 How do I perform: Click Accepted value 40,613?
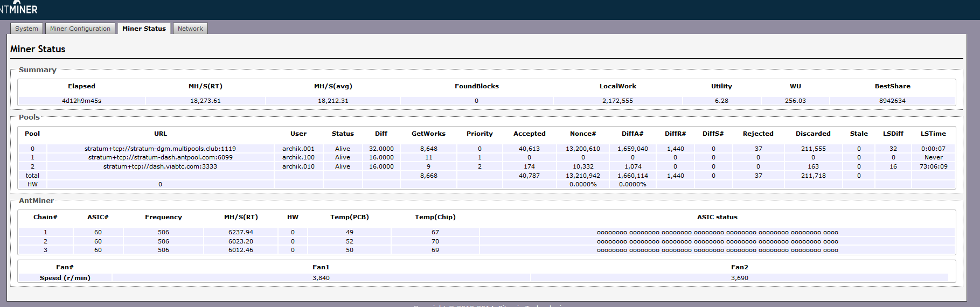tap(529, 149)
